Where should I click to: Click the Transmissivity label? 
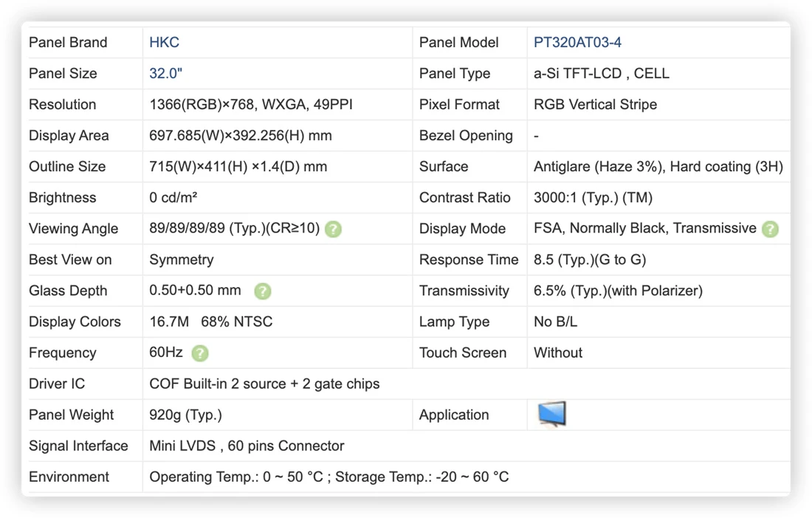pyautogui.click(x=464, y=291)
